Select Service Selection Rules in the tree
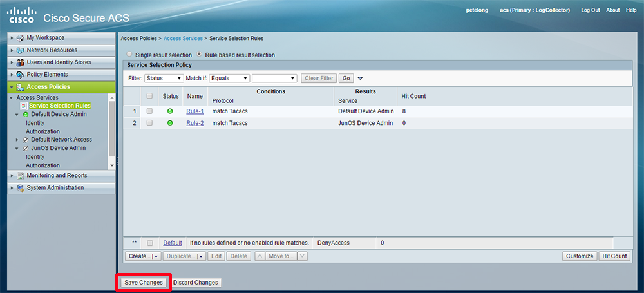This screenshot has height=293, width=644. pyautogui.click(x=59, y=106)
